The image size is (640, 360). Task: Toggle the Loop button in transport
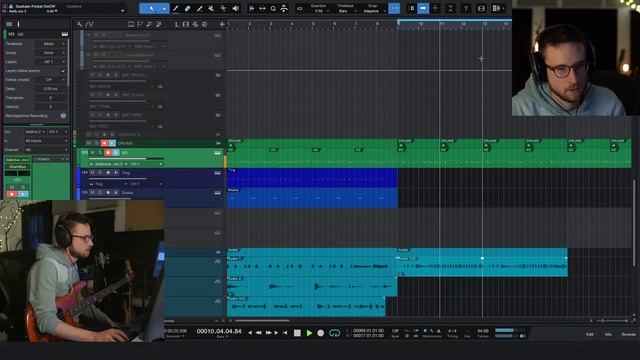[334, 333]
